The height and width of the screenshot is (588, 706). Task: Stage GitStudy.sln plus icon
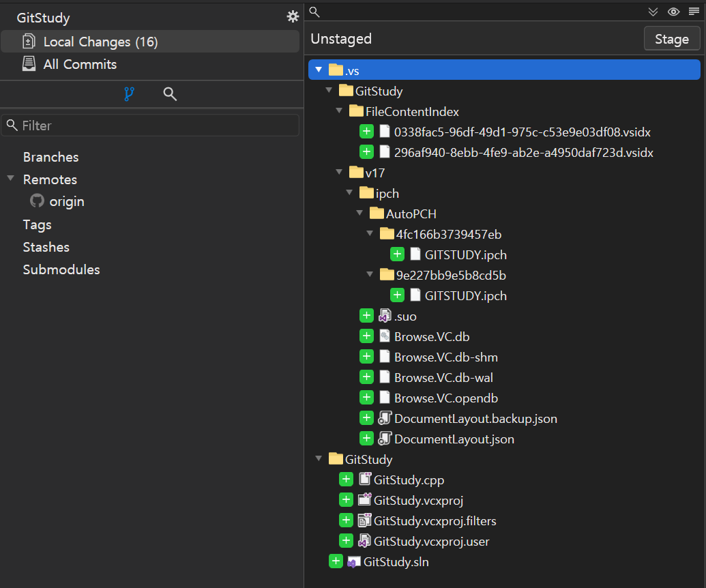(x=336, y=561)
